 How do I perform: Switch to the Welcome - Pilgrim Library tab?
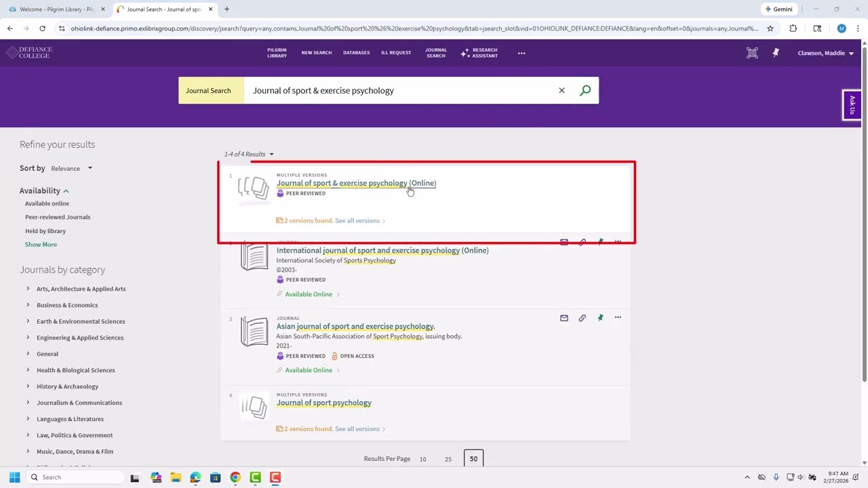[x=57, y=9]
